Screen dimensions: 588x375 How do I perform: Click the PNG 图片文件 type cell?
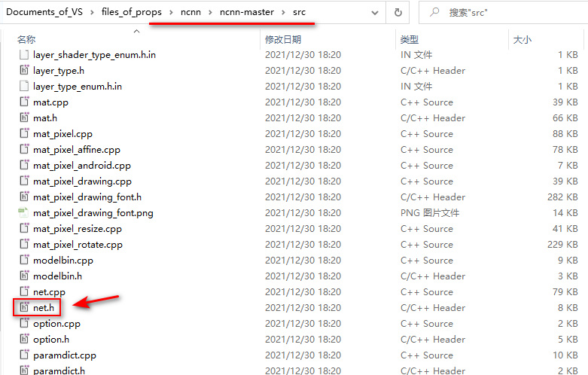pos(430,212)
